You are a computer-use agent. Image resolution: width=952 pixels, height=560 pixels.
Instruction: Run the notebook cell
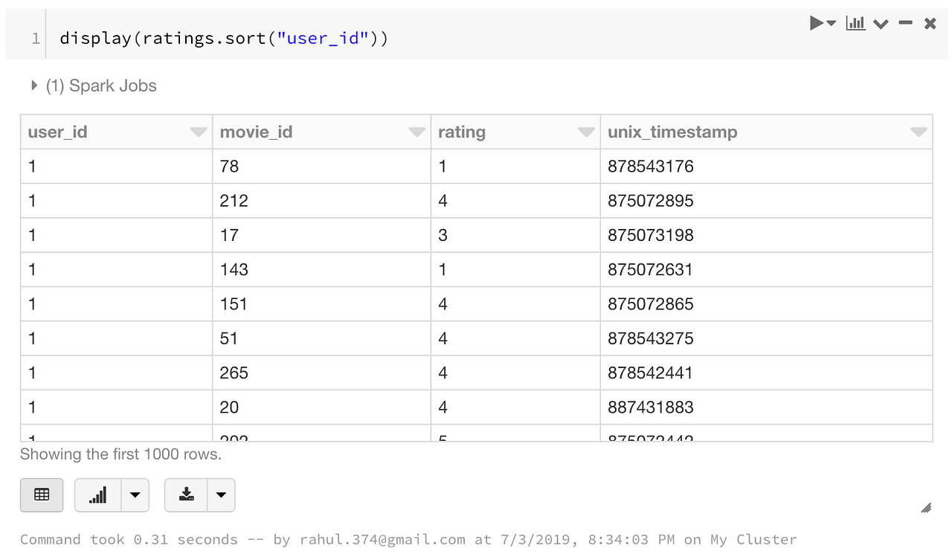[x=815, y=23]
